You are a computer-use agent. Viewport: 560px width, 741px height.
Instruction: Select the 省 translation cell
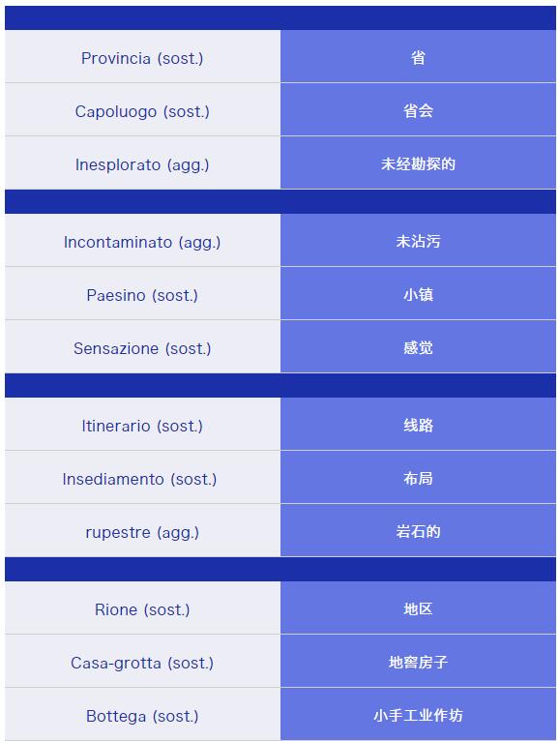click(x=418, y=57)
